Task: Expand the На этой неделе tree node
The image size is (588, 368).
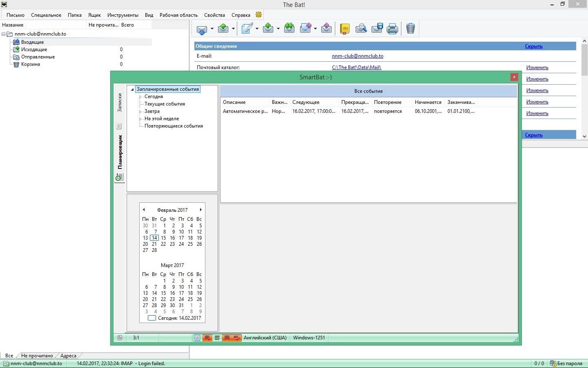Action: pos(140,119)
